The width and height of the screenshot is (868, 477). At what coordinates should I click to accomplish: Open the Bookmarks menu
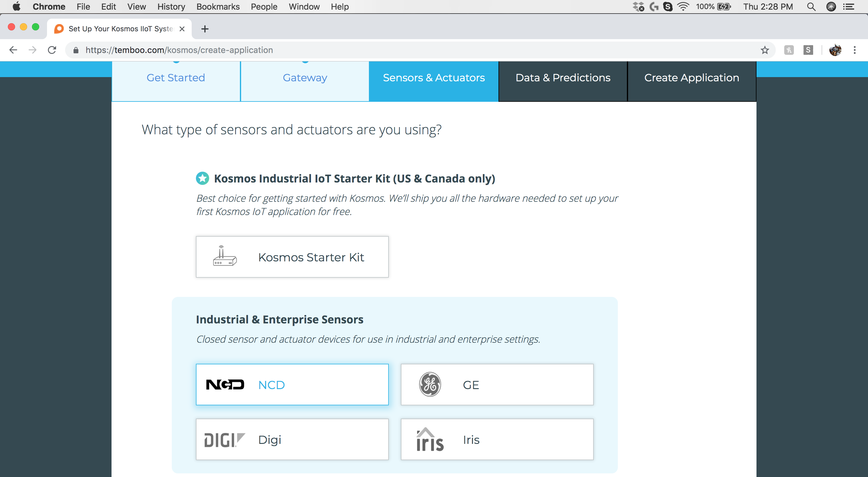(218, 6)
